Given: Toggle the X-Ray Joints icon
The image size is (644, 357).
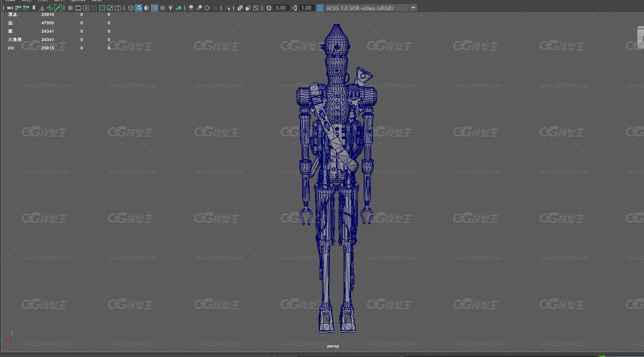Looking at the screenshot, I should (x=256, y=8).
